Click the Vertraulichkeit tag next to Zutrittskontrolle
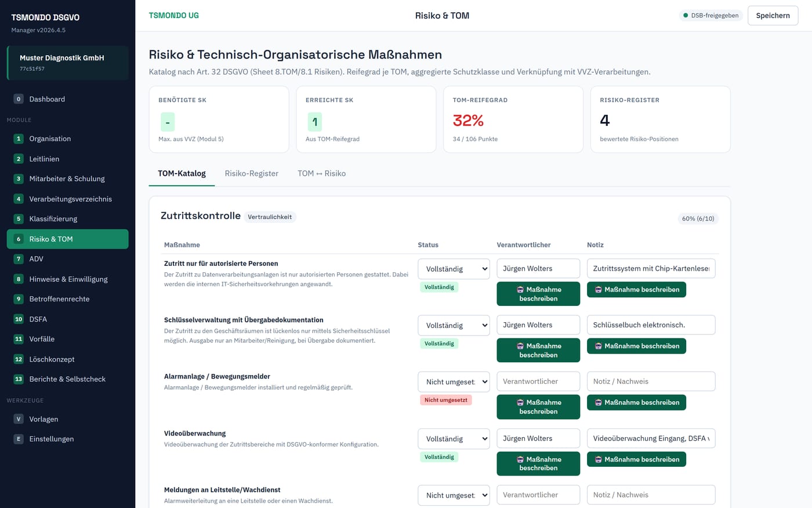Viewport: 812px width, 508px height. 270,217
